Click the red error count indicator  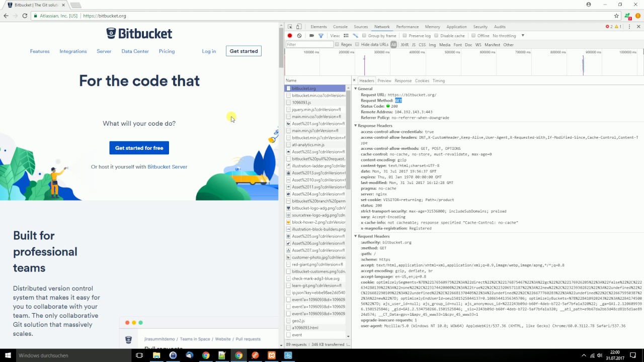pos(610,27)
